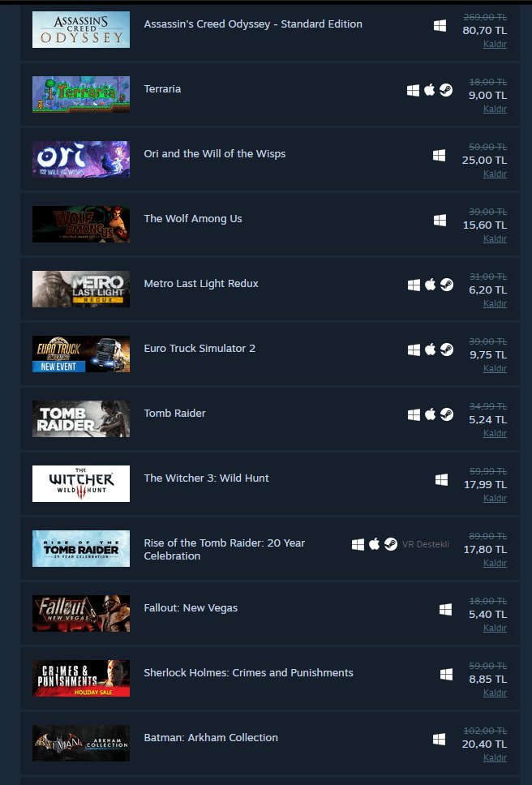Open the Terraria game thumbnail
This screenshot has height=785, width=532.
pos(81,94)
